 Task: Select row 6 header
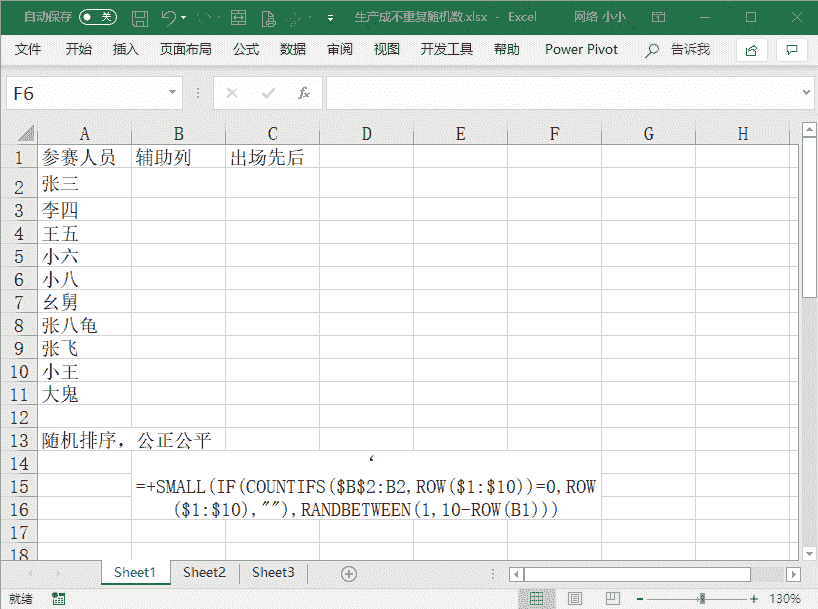coord(19,279)
